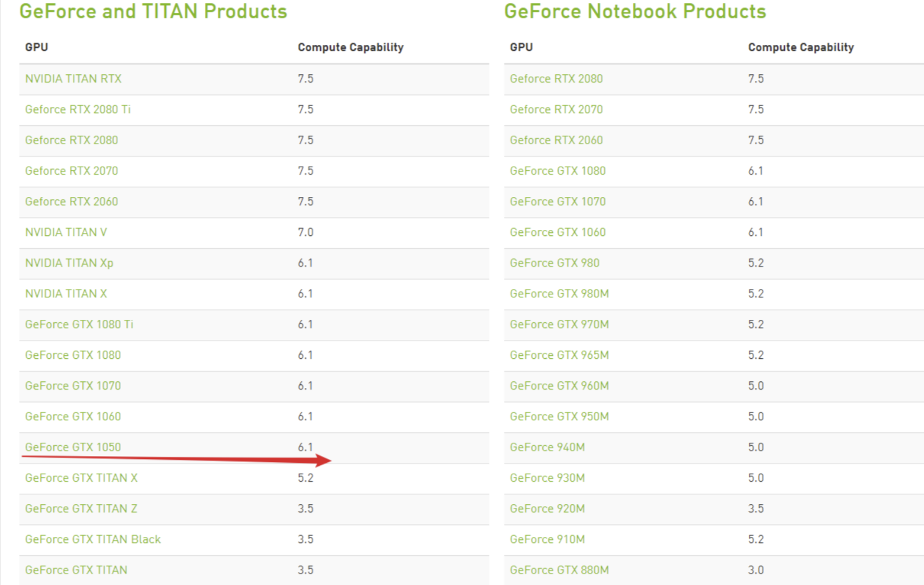The image size is (924, 585).
Task: Open the GeForce GTX 1080 Ti link
Action: coord(79,324)
